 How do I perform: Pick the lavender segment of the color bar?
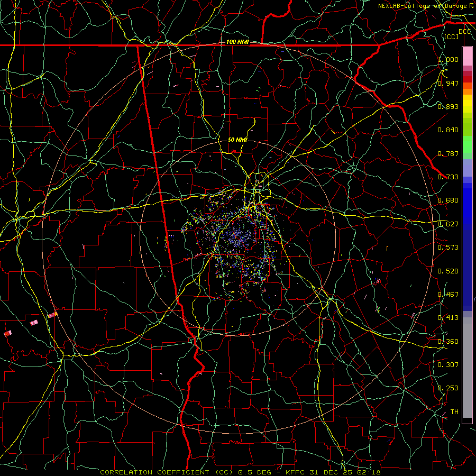point(467,168)
